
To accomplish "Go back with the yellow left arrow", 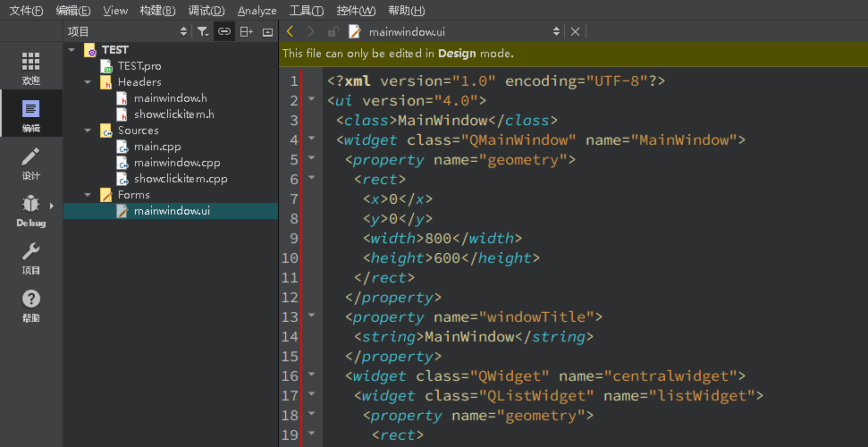I will point(290,32).
